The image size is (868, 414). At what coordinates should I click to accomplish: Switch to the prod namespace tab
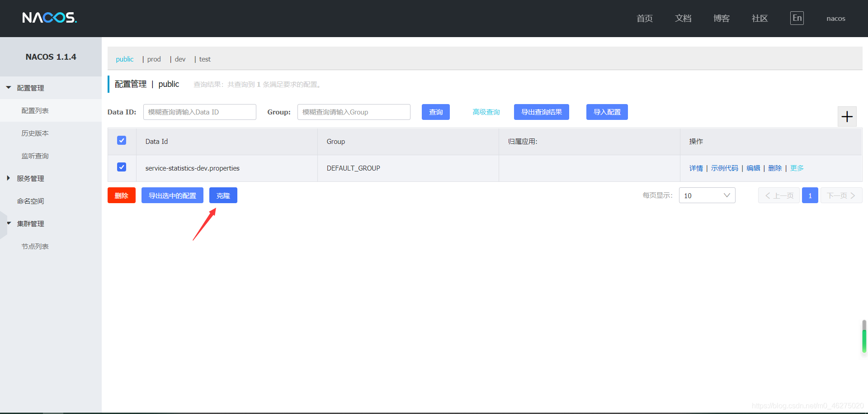point(154,59)
